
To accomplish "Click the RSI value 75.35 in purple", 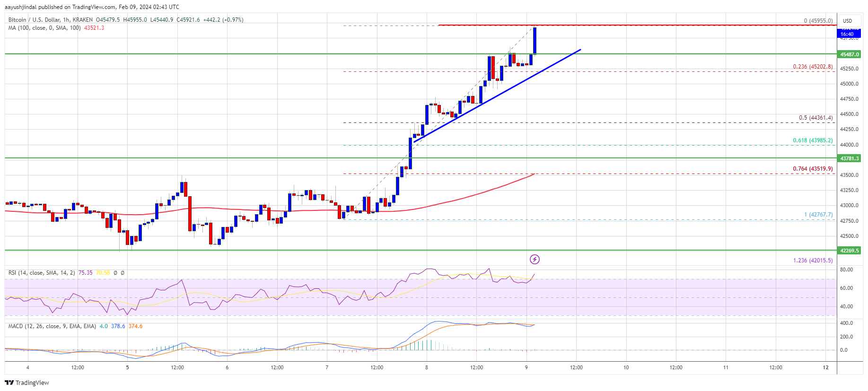I will click(x=86, y=273).
